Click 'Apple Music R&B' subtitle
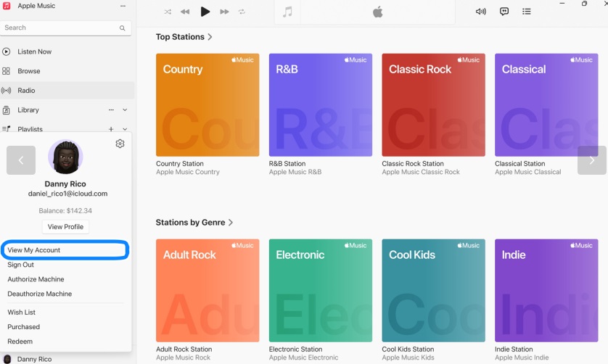608x364 pixels. click(x=295, y=172)
